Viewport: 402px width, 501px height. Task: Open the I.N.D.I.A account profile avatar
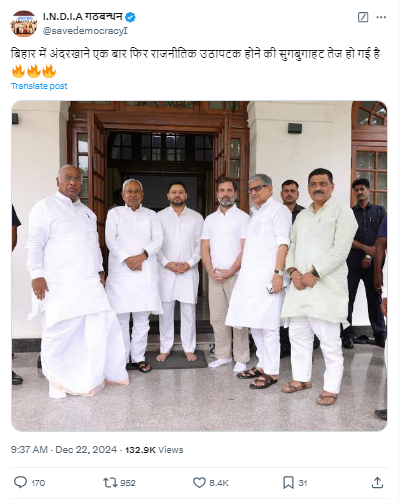[24, 24]
